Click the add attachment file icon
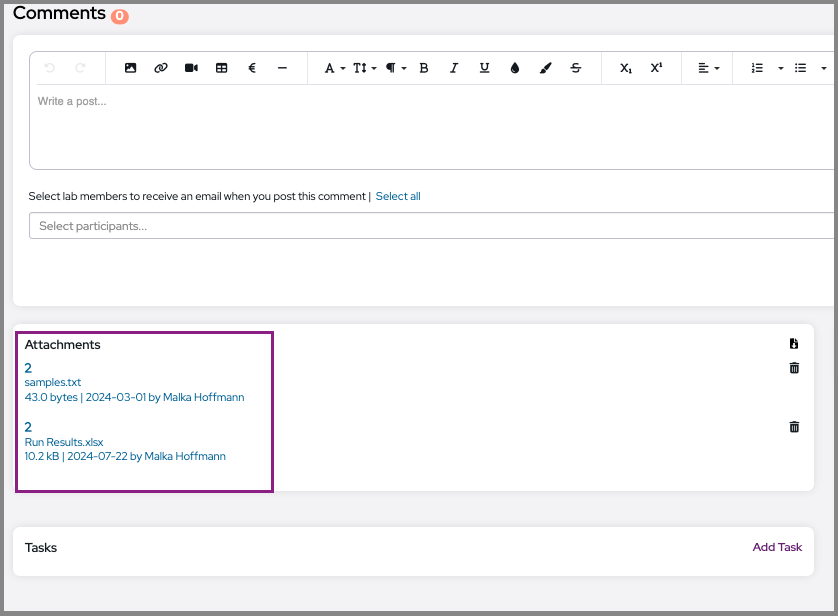838x616 pixels. pos(794,344)
